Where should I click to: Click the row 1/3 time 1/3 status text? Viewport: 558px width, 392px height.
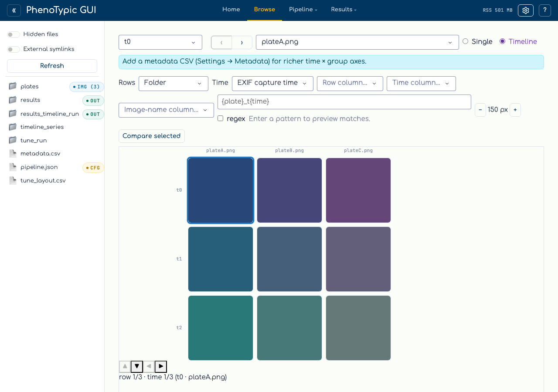(x=173, y=377)
